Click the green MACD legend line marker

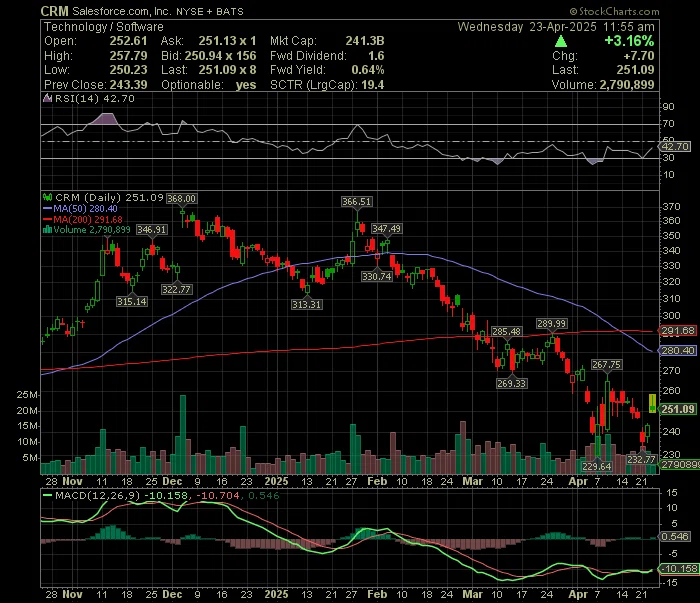coord(47,495)
